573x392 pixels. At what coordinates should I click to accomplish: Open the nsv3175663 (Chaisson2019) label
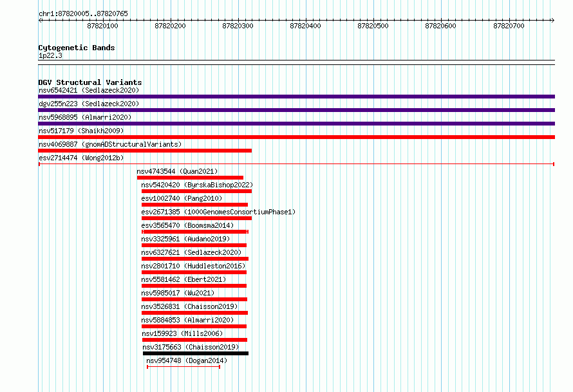pyautogui.click(x=191, y=347)
